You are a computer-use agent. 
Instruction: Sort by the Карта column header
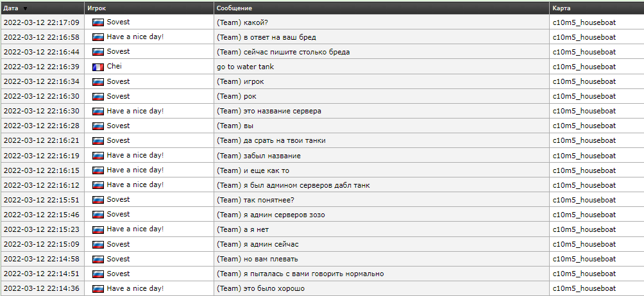coord(561,8)
